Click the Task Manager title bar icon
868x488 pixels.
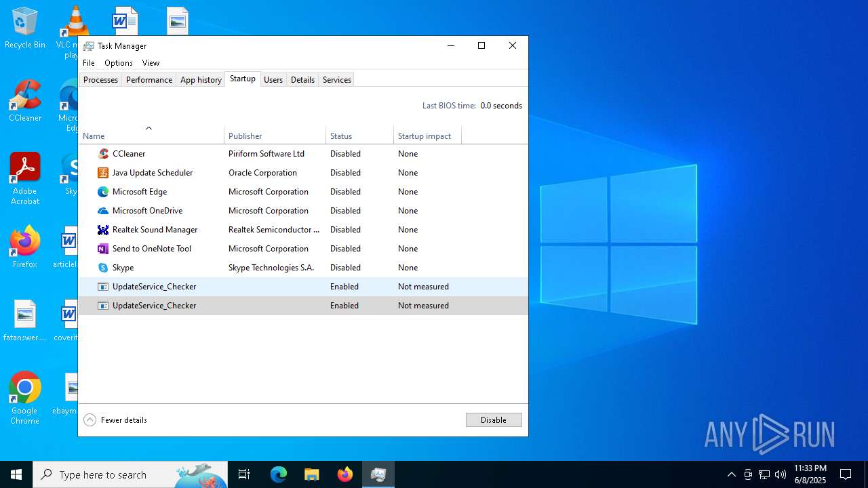tap(89, 46)
